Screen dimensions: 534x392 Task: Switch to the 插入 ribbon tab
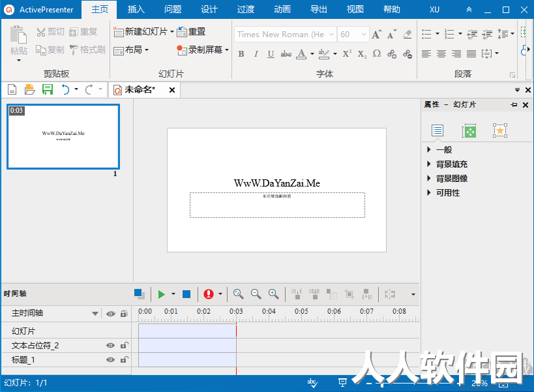(136, 10)
